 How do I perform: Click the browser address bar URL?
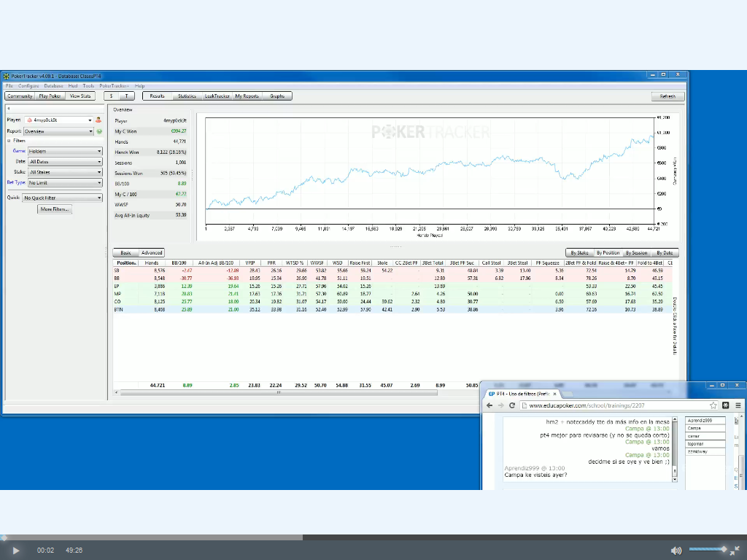[587, 405]
